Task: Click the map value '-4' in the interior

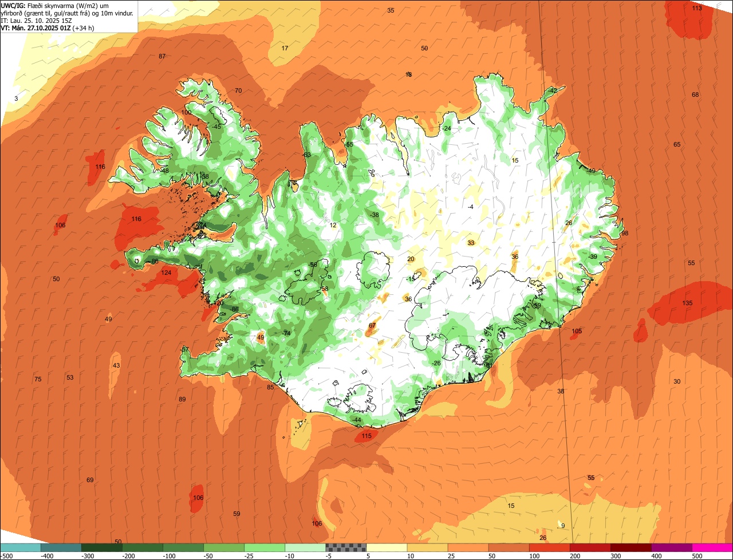Action: pyautogui.click(x=470, y=207)
